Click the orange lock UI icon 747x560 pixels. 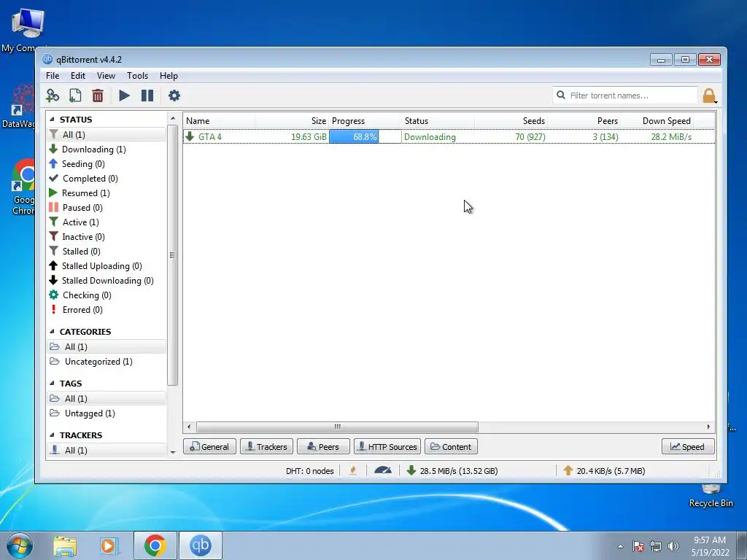pos(709,96)
